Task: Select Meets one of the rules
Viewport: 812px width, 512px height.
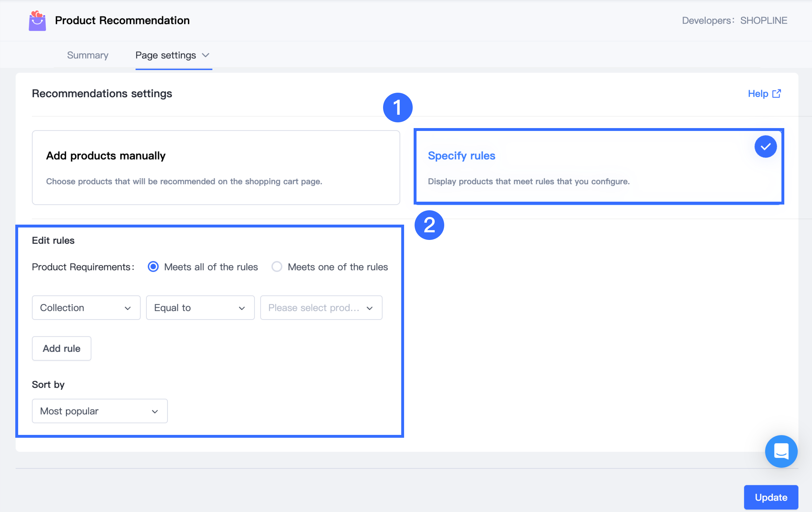Action: click(277, 267)
